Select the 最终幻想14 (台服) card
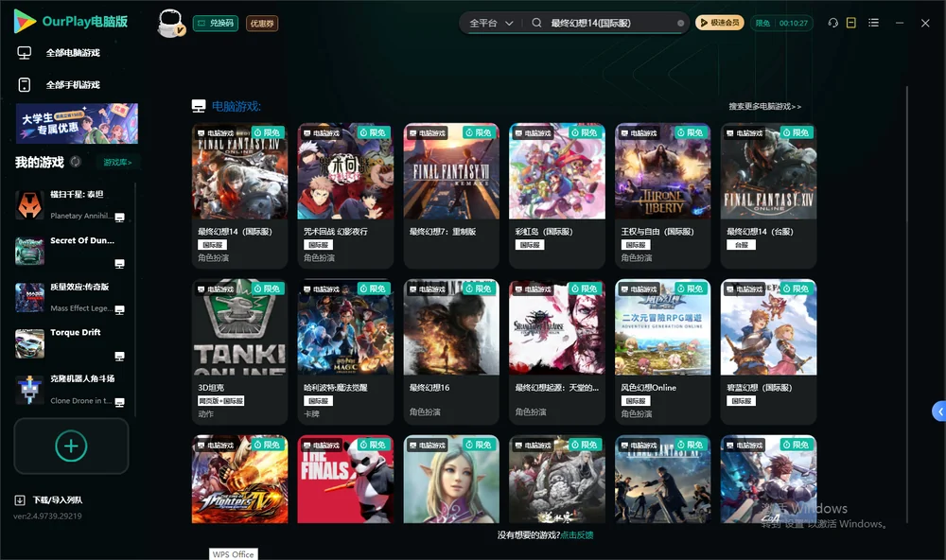 (768, 196)
